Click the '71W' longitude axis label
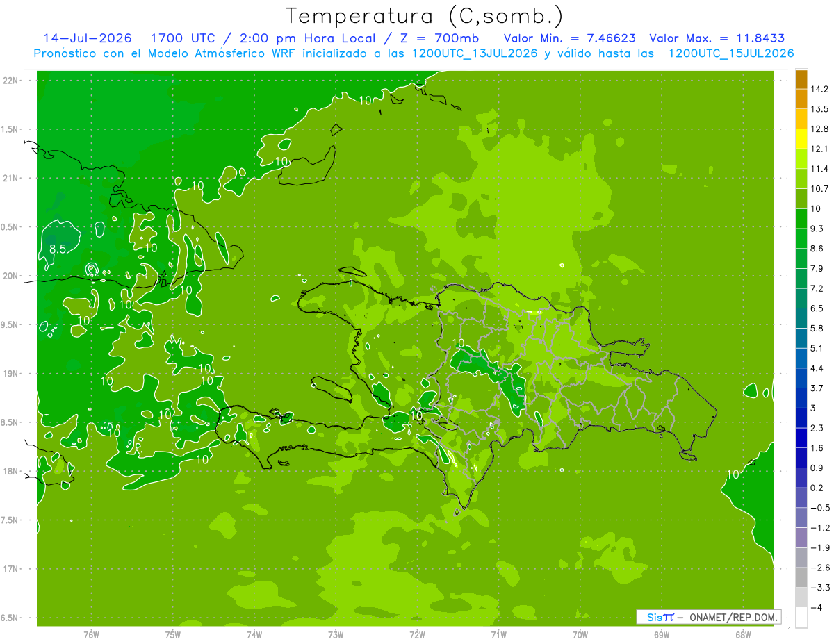The image size is (834, 644). tap(498, 634)
